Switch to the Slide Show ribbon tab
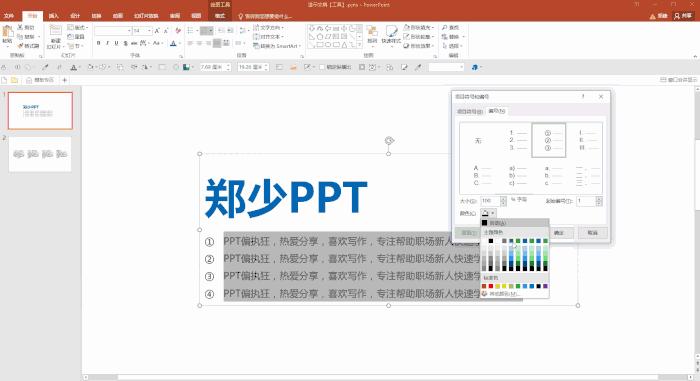This screenshot has width=700, height=381. pyautogui.click(x=146, y=16)
